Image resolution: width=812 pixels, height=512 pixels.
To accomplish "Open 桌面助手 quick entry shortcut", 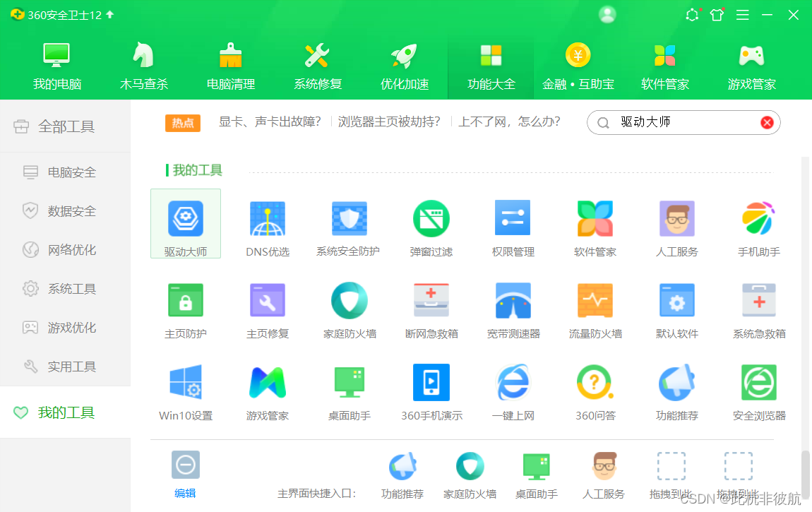I will pyautogui.click(x=537, y=475).
